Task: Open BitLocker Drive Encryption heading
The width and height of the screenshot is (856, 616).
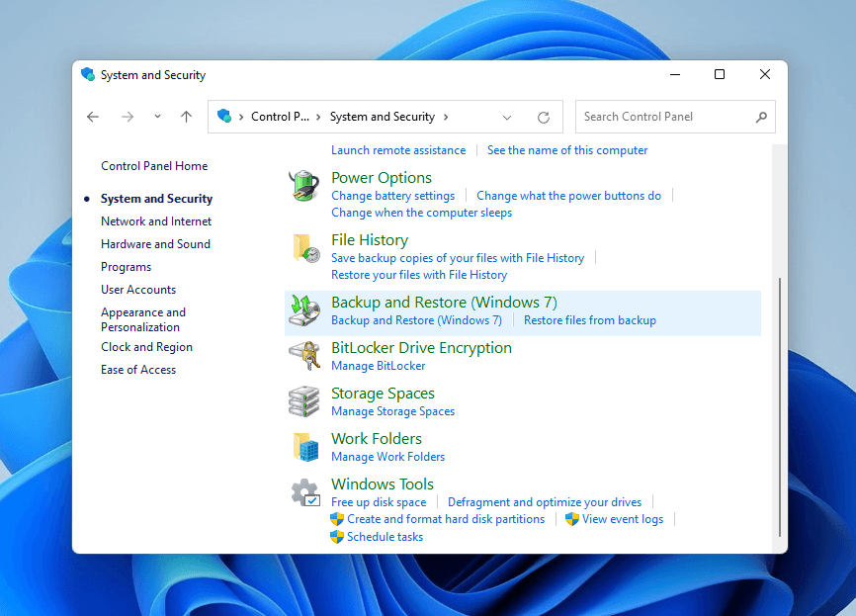Action: point(421,347)
